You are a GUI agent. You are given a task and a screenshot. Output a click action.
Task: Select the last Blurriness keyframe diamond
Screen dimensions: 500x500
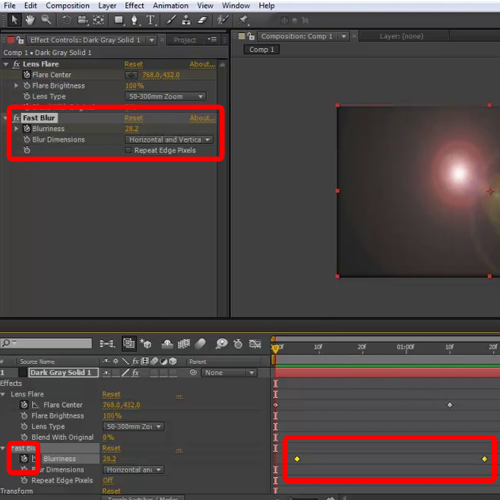(484, 459)
